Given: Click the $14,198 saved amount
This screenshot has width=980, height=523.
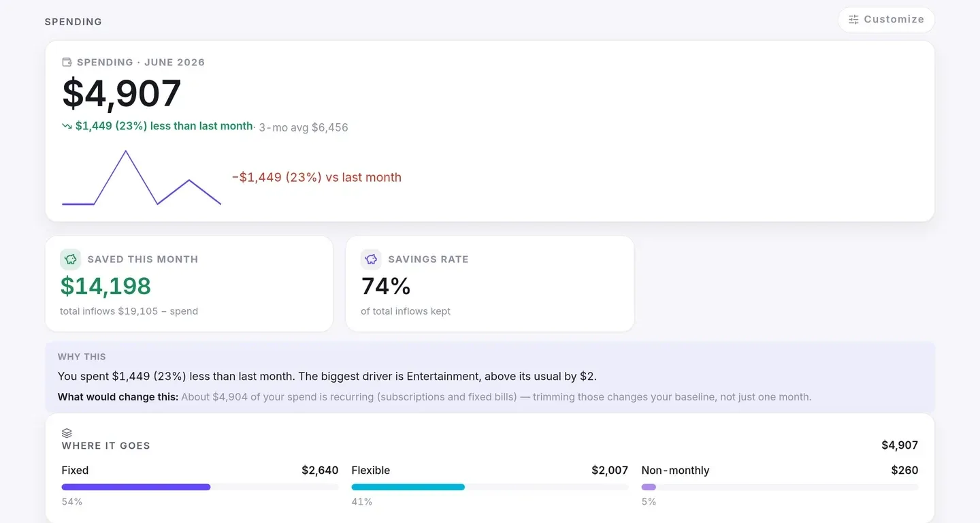Looking at the screenshot, I should point(105,286).
